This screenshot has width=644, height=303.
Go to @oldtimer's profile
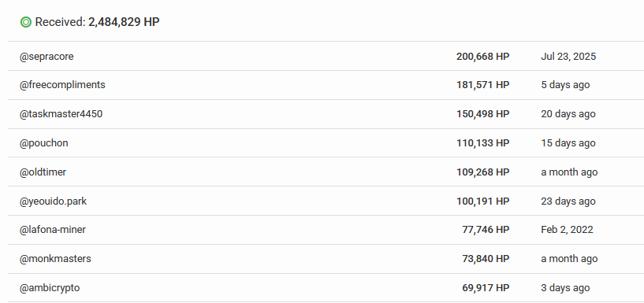click(43, 172)
